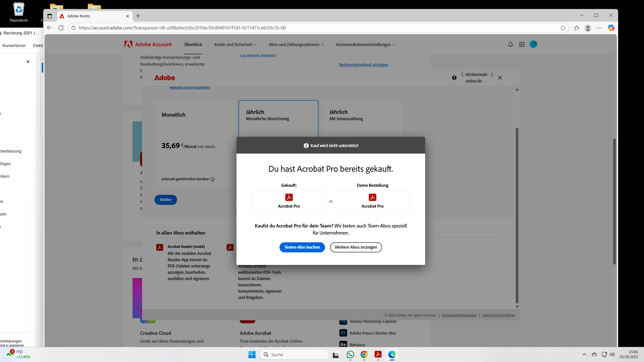This screenshot has height=362, width=644.
Task: Open the Adobe apps grid icon
Action: pos(522,44)
